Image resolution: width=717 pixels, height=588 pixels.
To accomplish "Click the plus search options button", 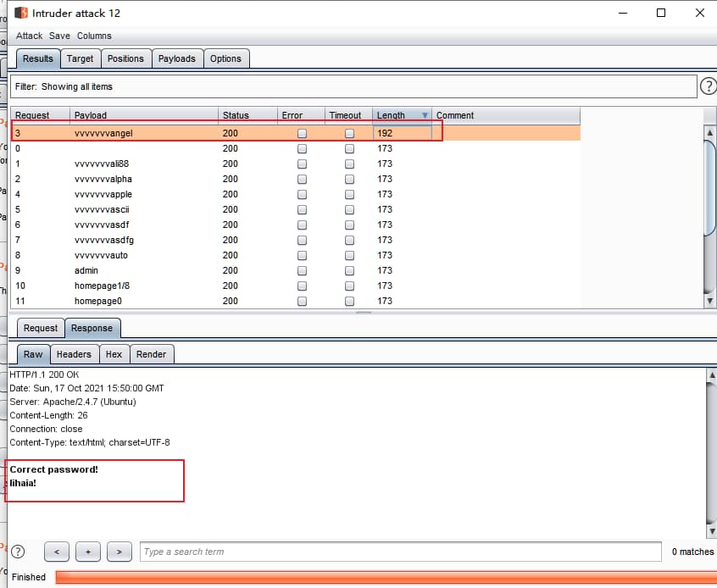I will pos(88,552).
